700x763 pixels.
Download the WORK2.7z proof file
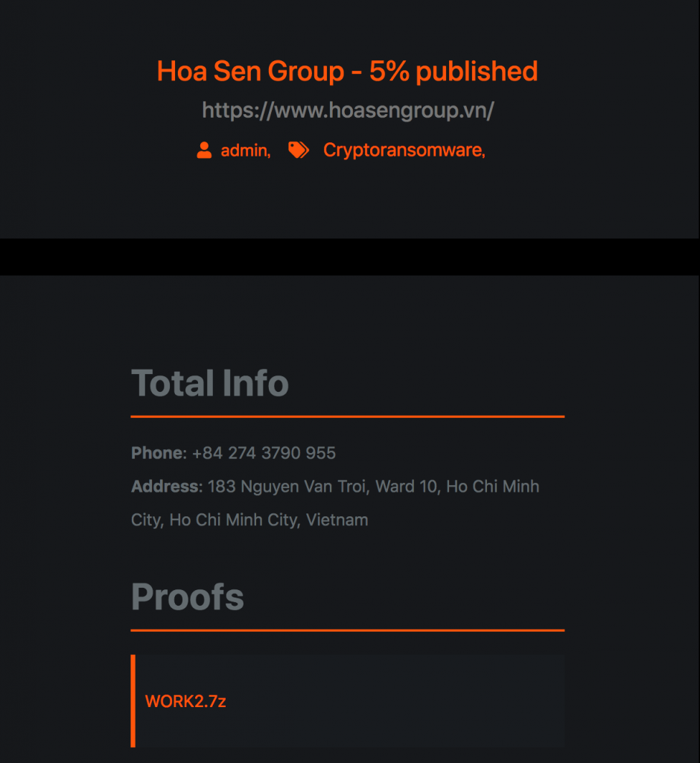[x=185, y=701]
